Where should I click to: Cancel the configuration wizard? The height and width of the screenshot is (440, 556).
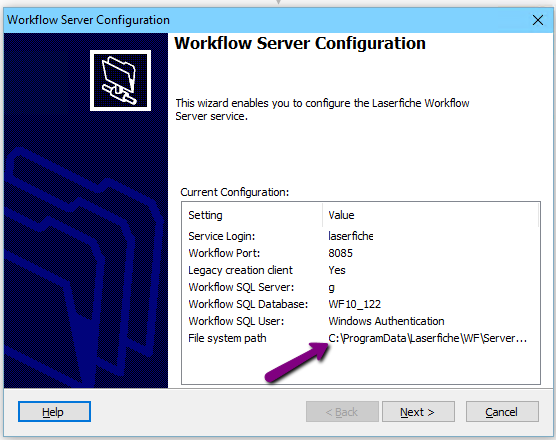502,412
